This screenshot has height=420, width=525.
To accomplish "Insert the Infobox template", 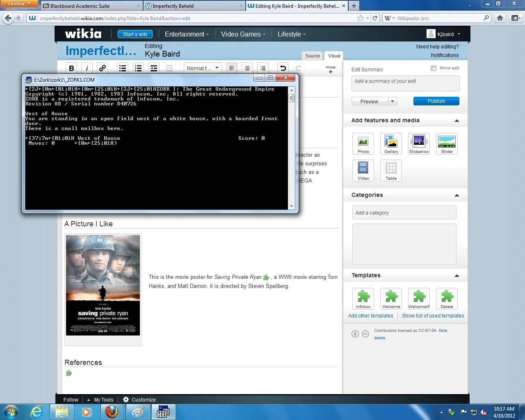I will 363,299.
